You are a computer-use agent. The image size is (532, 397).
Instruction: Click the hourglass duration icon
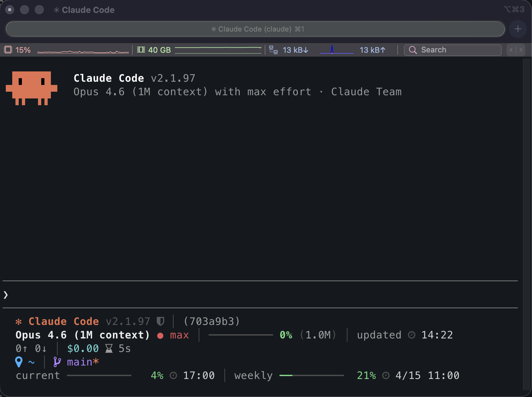pyautogui.click(x=109, y=349)
